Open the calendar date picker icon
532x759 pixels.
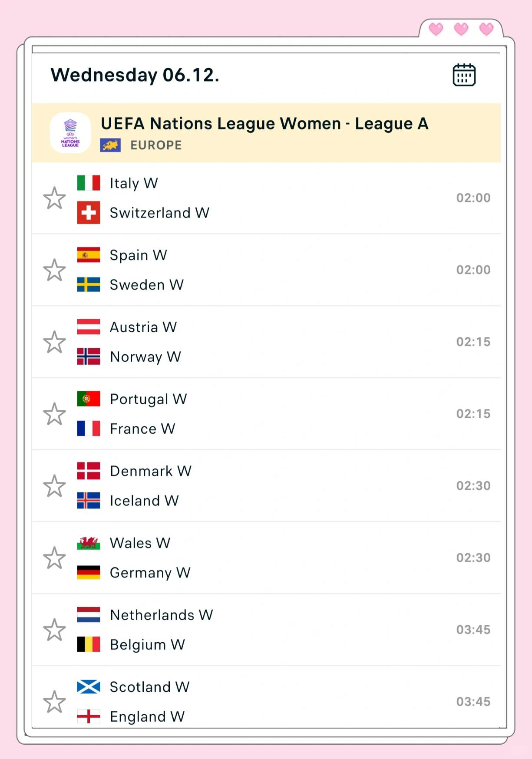(464, 75)
